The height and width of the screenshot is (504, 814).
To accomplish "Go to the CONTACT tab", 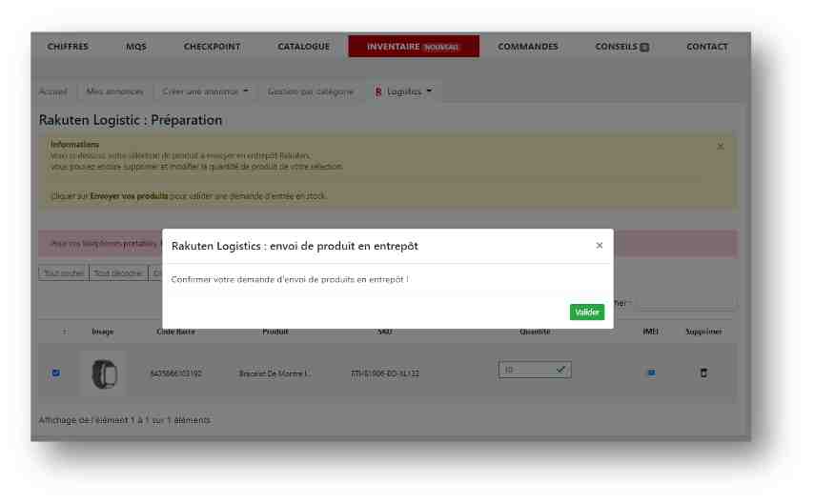I will pos(707,46).
